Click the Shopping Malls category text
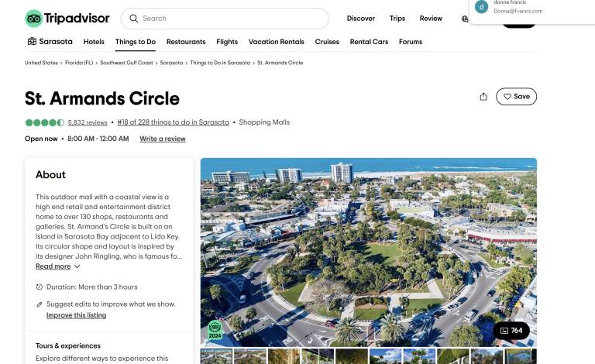The image size is (595, 364). 264,122
